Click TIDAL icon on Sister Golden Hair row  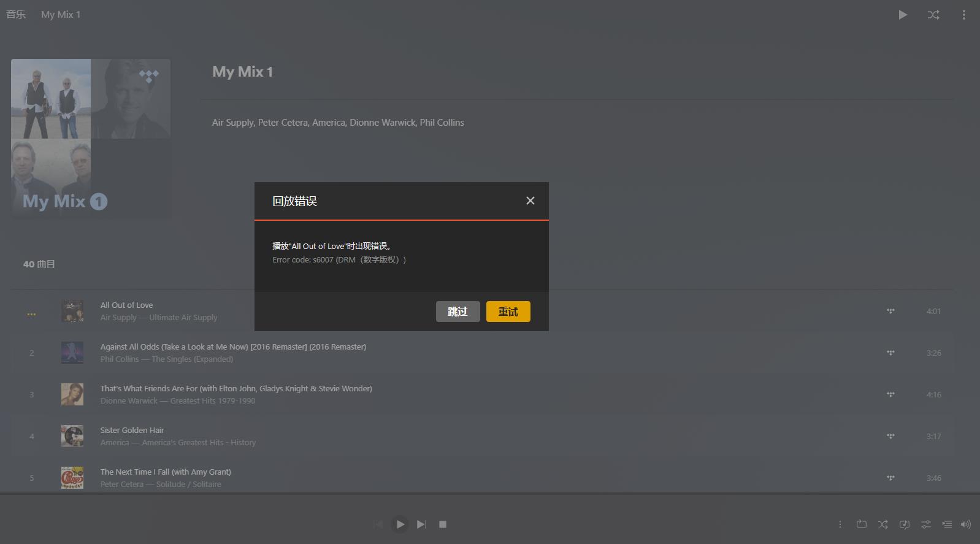pyautogui.click(x=890, y=436)
